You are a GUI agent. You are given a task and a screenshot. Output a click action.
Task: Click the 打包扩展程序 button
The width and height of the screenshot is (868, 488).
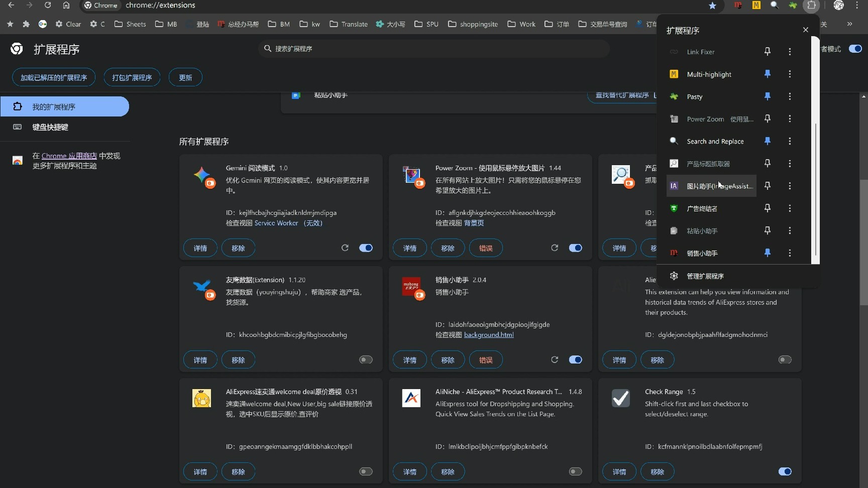pos(132,77)
